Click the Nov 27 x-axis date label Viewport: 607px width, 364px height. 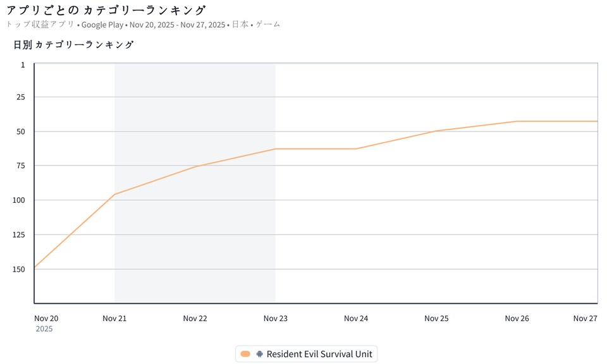pyautogui.click(x=585, y=318)
